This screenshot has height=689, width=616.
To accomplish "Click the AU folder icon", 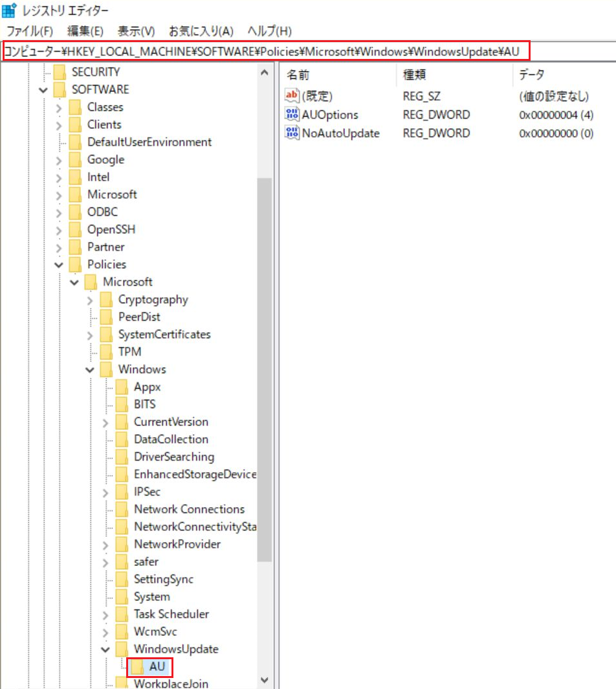I will [138, 667].
